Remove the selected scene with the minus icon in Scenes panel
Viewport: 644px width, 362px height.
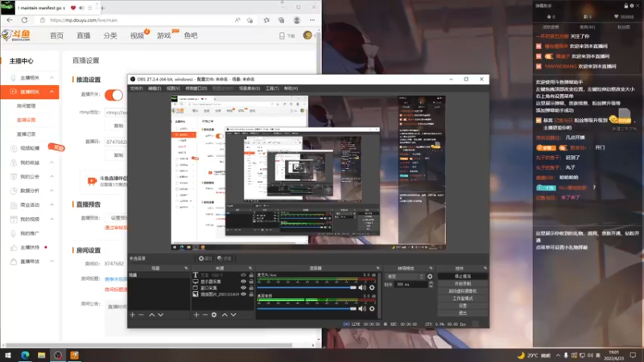click(142, 315)
